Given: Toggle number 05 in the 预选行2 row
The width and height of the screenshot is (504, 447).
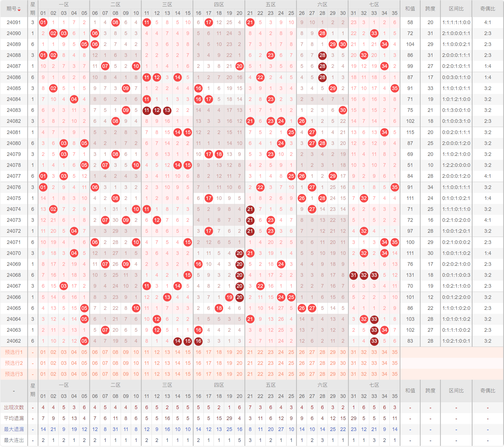Looking at the screenshot, I should 84,363.
